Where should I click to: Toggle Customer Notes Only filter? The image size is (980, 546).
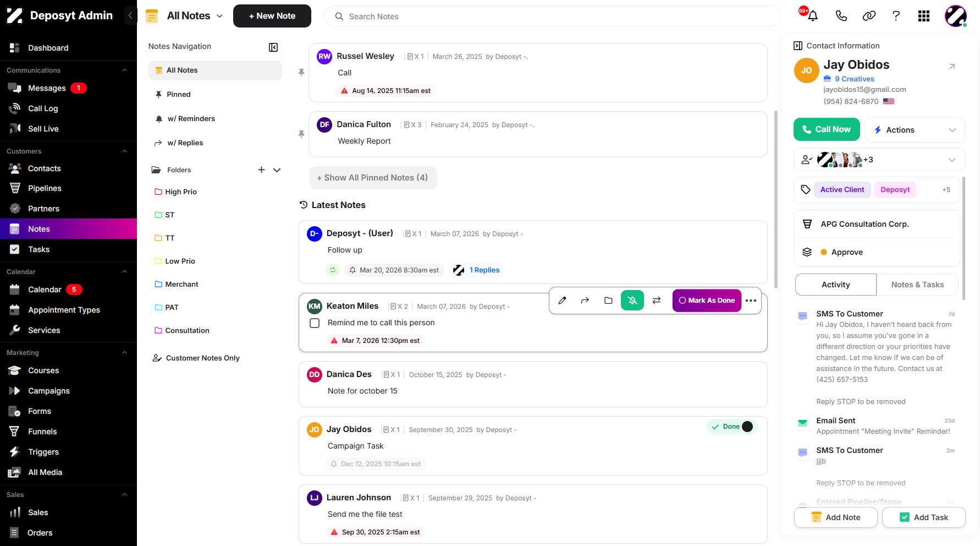point(196,358)
